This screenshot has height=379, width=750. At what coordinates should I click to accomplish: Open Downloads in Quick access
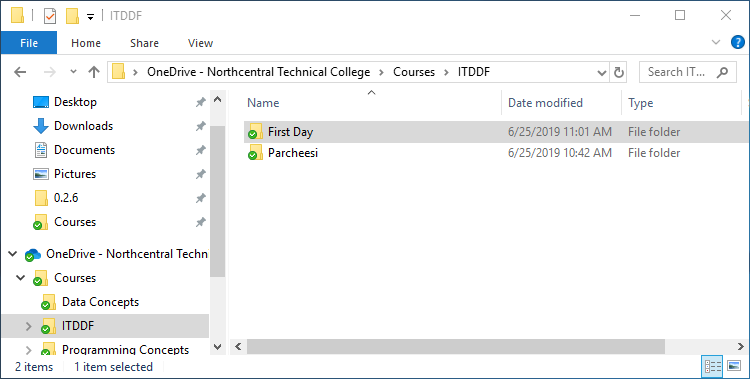coord(83,126)
